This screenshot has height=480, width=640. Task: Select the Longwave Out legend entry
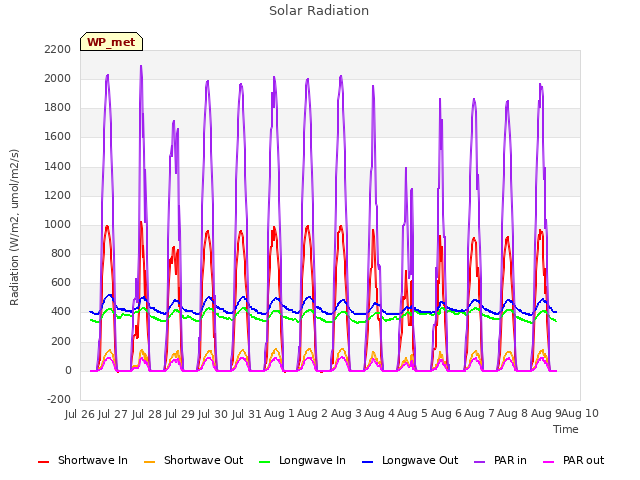click(410, 460)
